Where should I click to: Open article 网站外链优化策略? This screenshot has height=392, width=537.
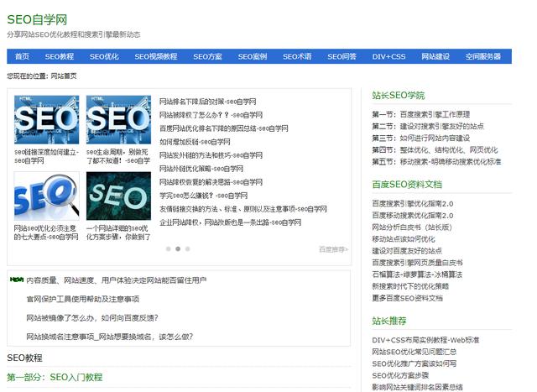click(201, 169)
